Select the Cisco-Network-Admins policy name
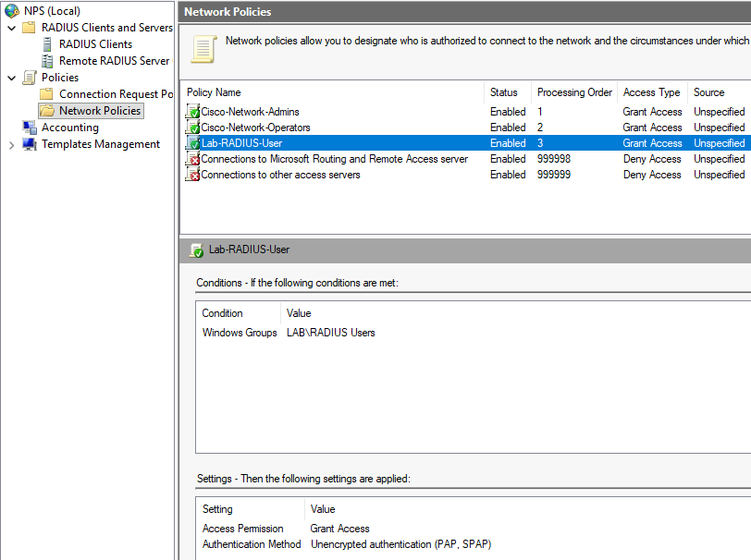The height and width of the screenshot is (560, 751). 250,112
